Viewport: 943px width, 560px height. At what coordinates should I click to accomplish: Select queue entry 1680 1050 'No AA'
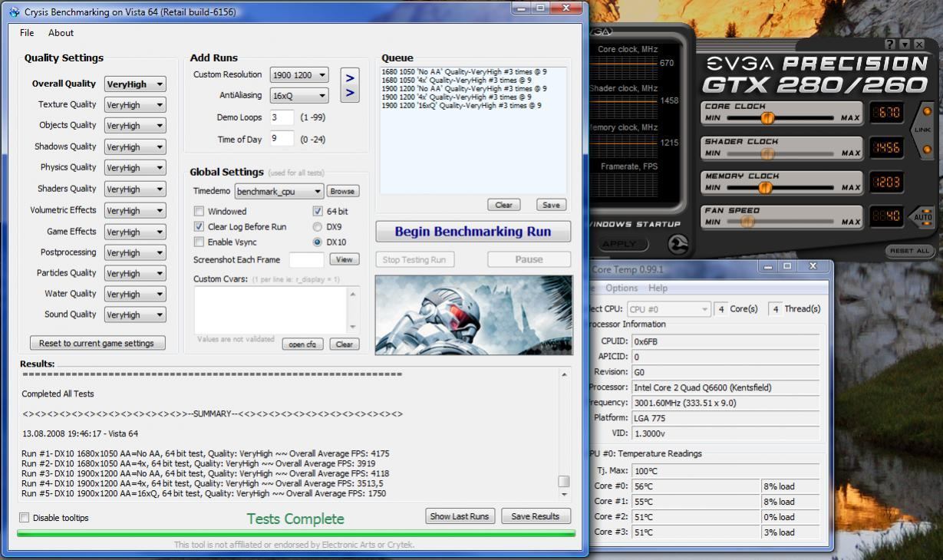(x=463, y=71)
